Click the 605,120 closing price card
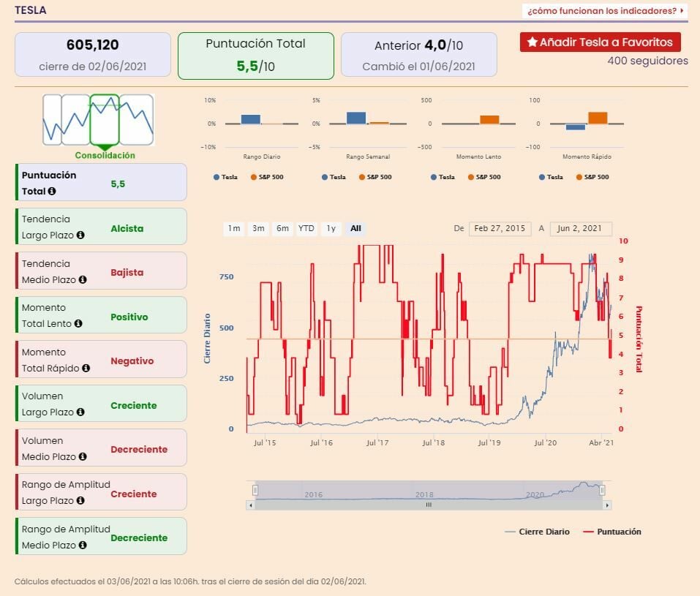This screenshot has height=596, width=700. coord(93,54)
